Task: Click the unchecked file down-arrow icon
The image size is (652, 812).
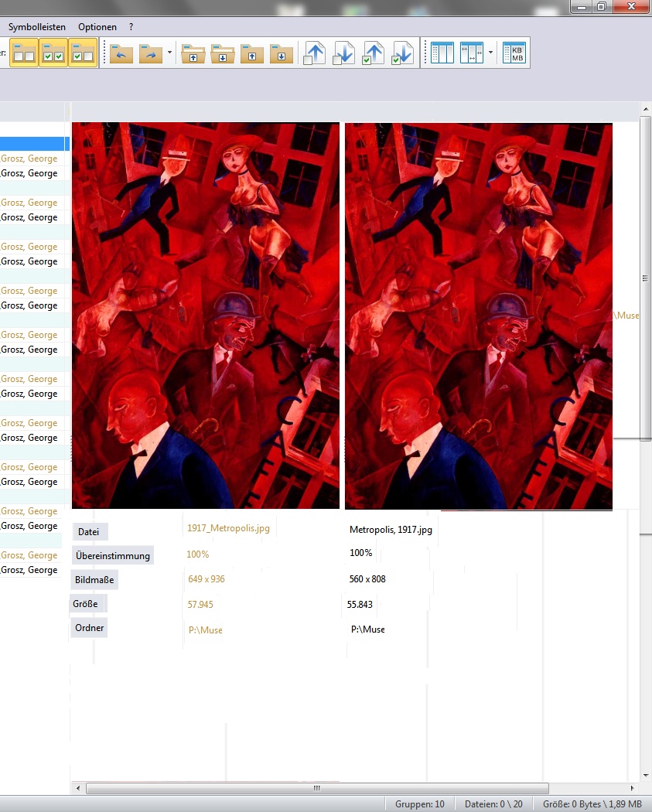Action: point(343,53)
